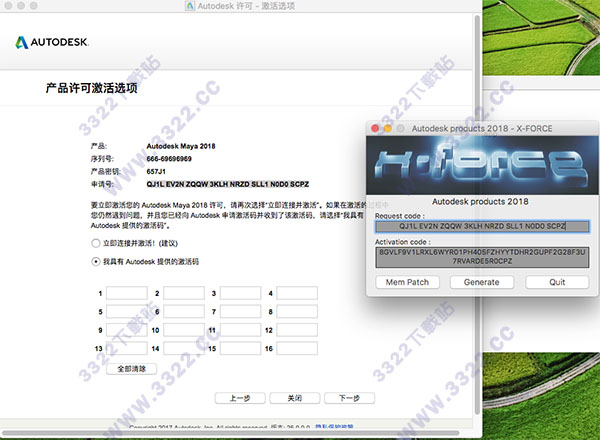
Task: Click activation code input field 12
Action: [x=297, y=330]
